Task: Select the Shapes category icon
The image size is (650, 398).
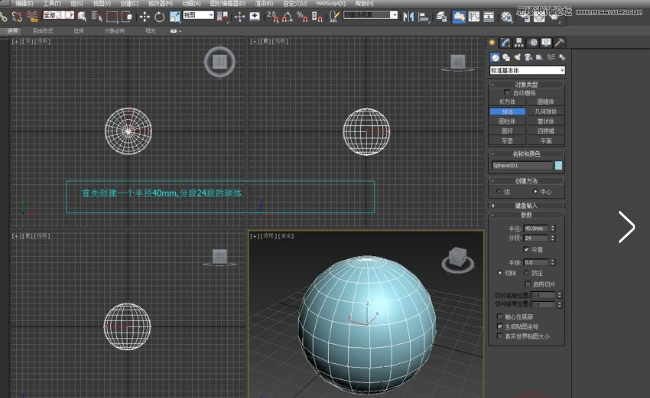Action: [x=506, y=57]
